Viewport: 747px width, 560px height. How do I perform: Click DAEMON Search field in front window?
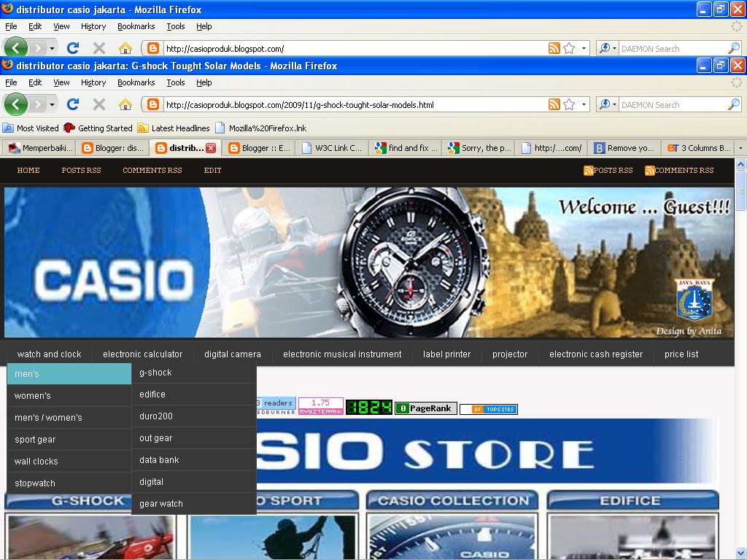(x=673, y=104)
